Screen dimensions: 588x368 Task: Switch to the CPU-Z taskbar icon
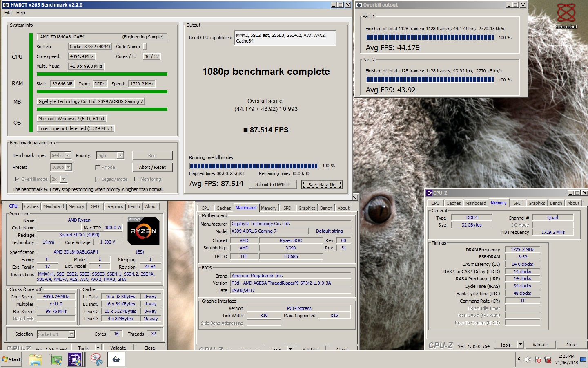point(75,359)
